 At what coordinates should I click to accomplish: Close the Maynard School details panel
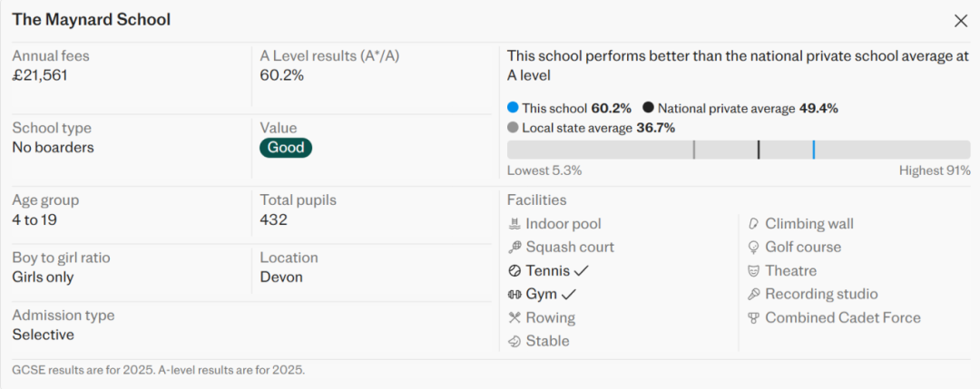point(961,20)
